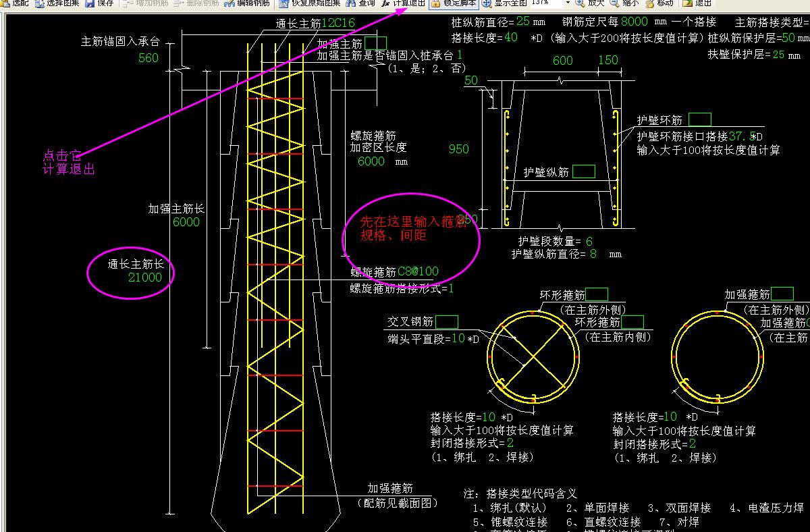Click the empty 环形箍筋 (在主筋内侧) box
810x532 pixels.
632,322
